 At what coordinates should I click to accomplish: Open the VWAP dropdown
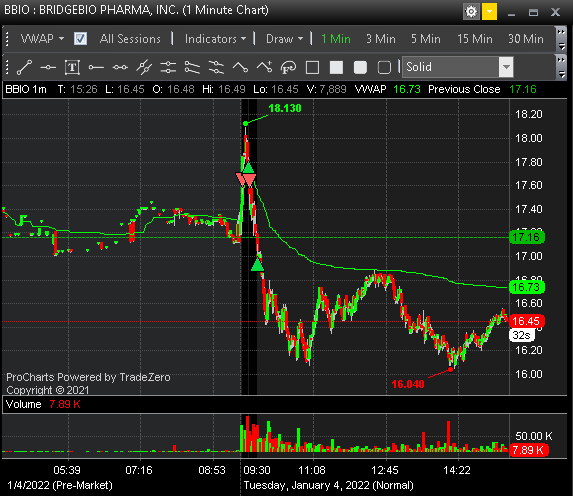pyautogui.click(x=42, y=39)
